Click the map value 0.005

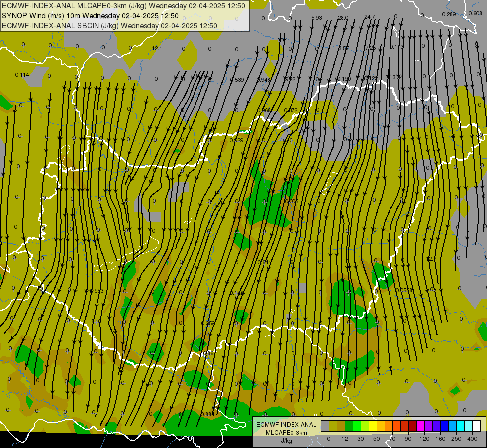point(292,201)
